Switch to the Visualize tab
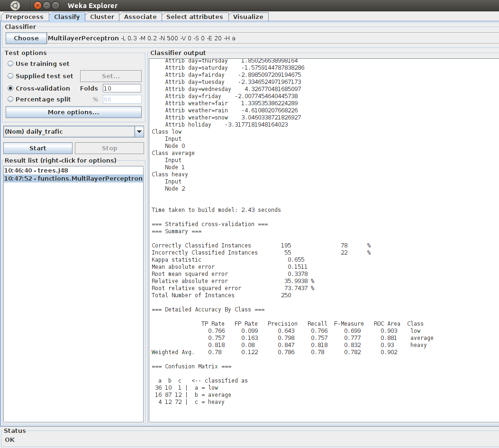 tap(248, 17)
